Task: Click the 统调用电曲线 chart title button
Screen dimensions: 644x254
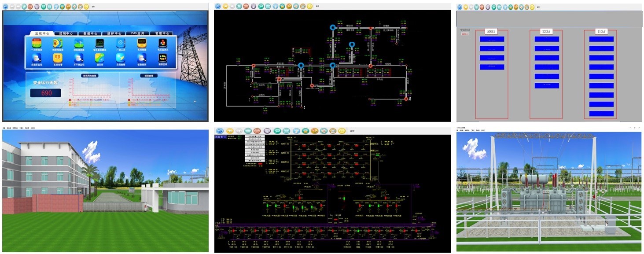Action: pos(89,75)
